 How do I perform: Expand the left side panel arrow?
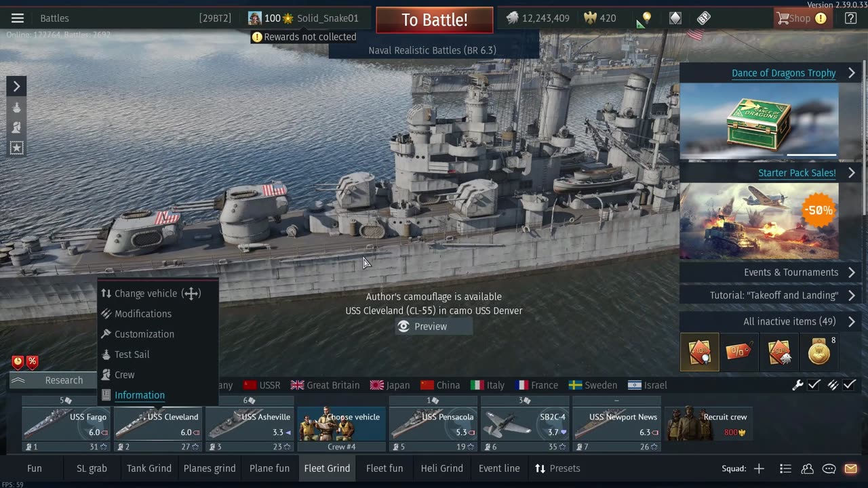(x=17, y=86)
